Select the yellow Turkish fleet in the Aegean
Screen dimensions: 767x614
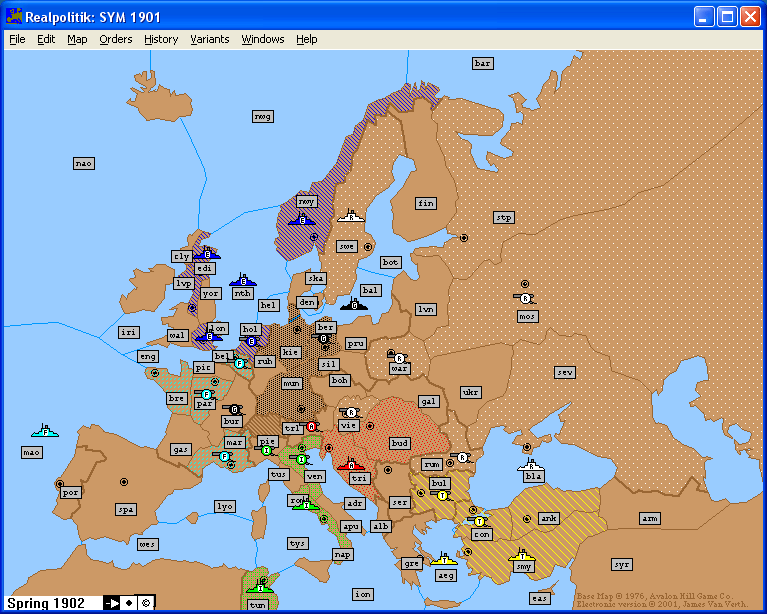444,560
